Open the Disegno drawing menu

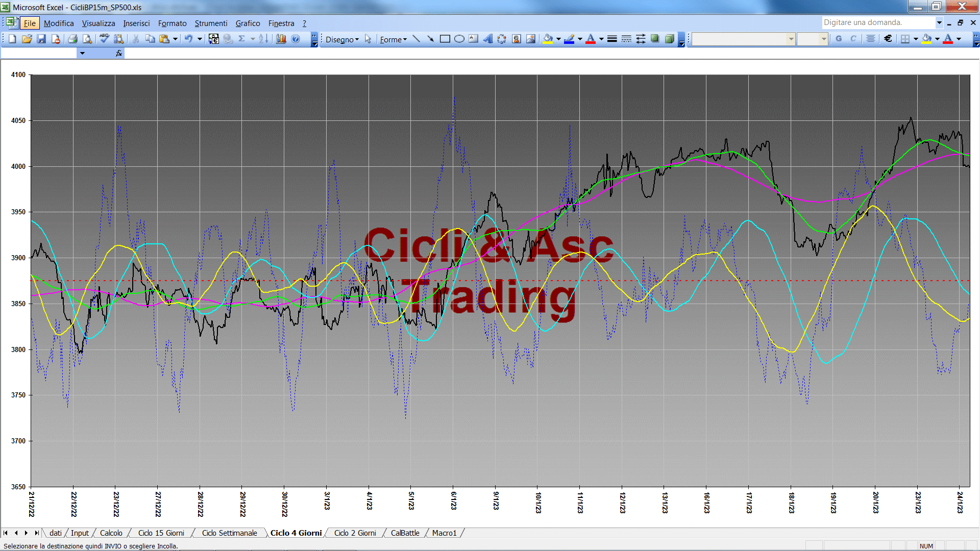tap(342, 39)
